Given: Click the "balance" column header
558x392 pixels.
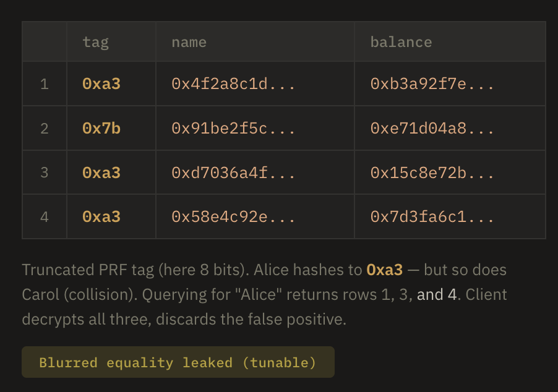Looking at the screenshot, I should tap(401, 42).
